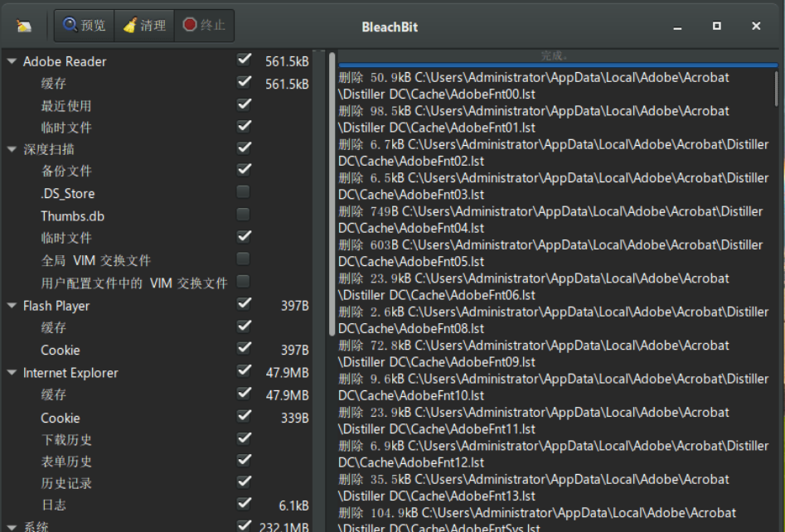Click the AdobeFnt13.lst deletion log line
This screenshot has width=785, height=532.
(534, 487)
